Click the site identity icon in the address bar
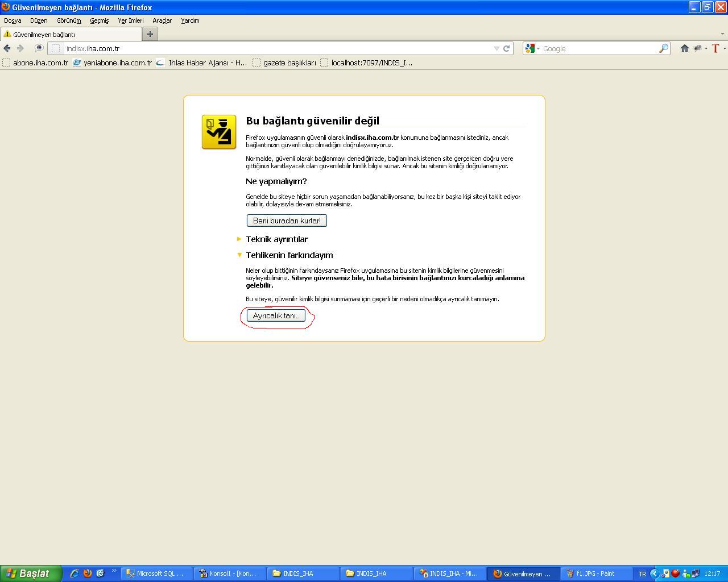Image resolution: width=728 pixels, height=582 pixels. 56,48
